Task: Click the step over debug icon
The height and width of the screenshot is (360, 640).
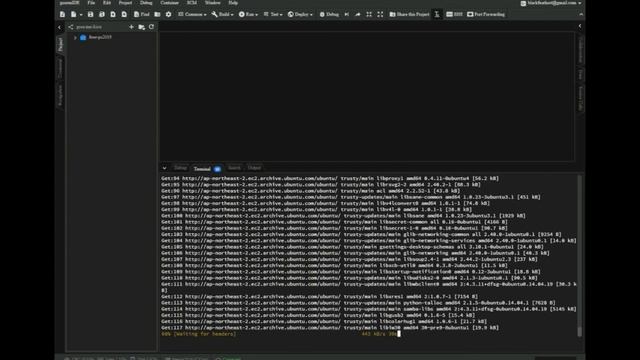Action: click(x=347, y=14)
